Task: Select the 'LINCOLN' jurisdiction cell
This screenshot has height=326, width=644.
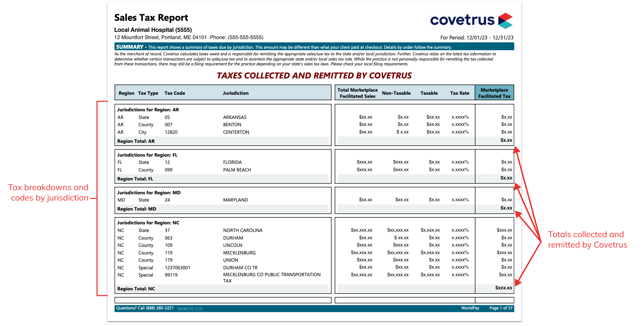Action: (233, 245)
